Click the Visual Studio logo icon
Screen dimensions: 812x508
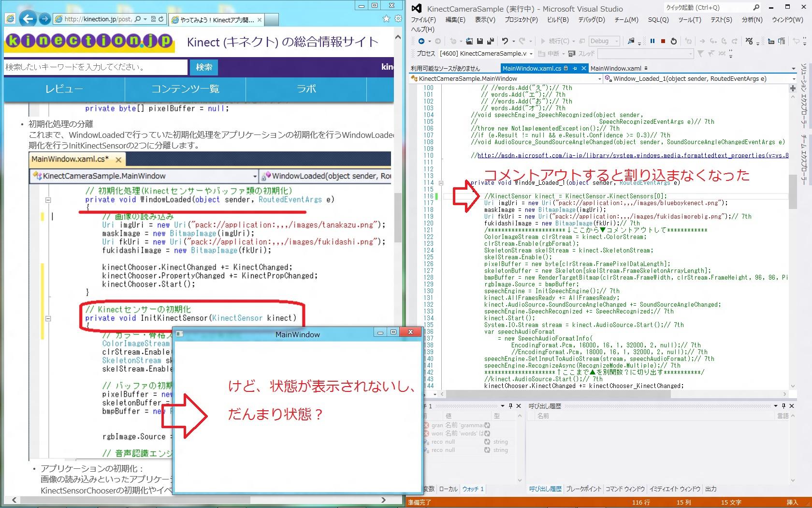coord(416,8)
